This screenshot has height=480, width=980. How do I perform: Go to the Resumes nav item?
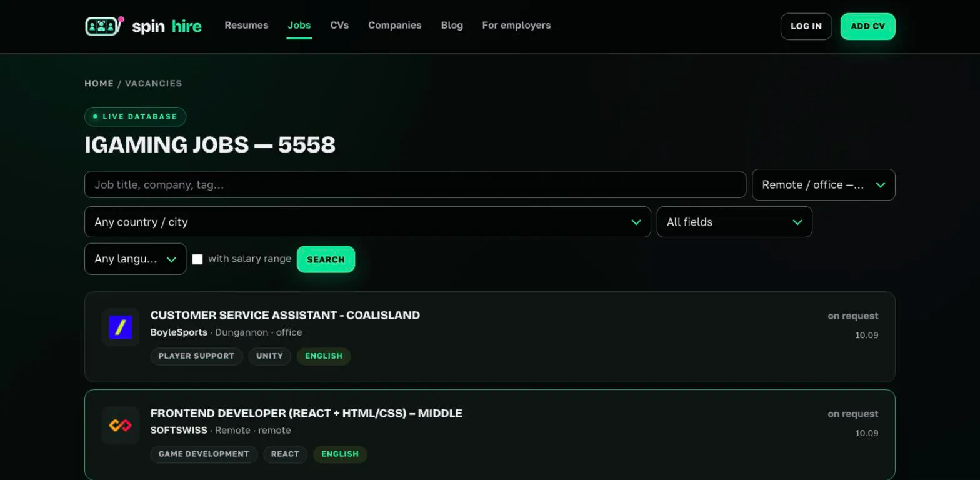point(247,26)
